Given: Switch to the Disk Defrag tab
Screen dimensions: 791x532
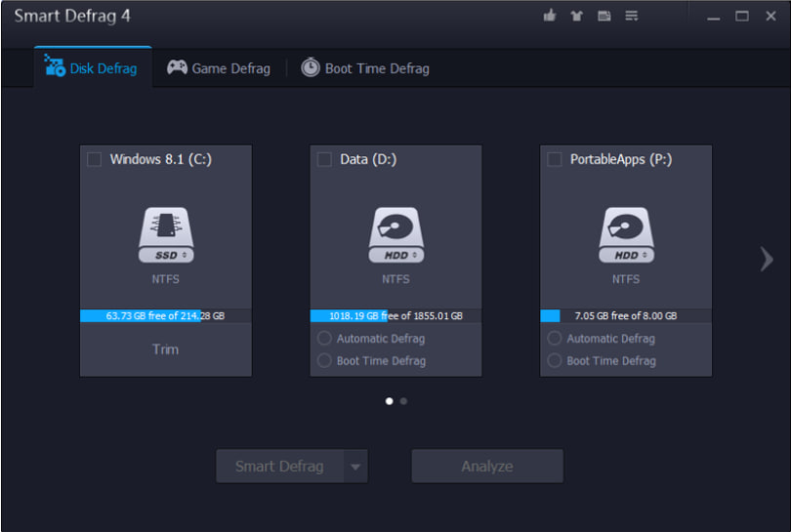Looking at the screenshot, I should [x=93, y=67].
